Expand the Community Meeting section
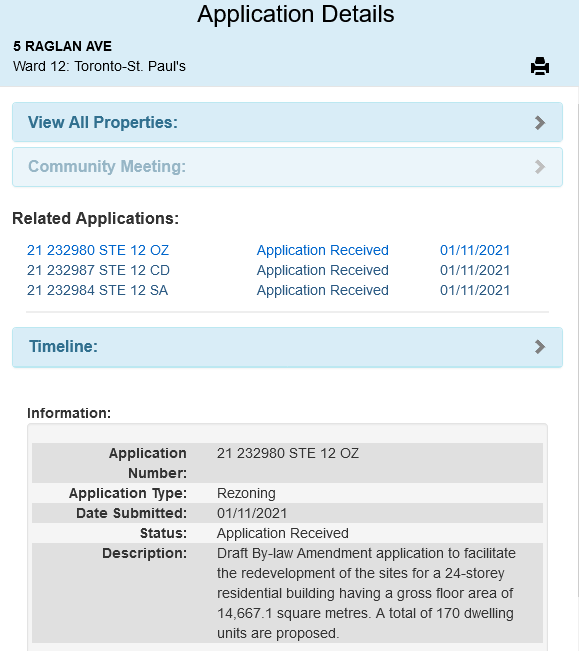Viewport: 579px width, 651px height. (287, 167)
